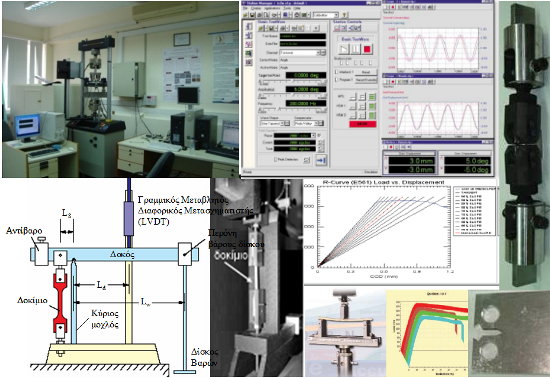Click the blue arrow button beside the Peak Detection refresh icon
Viewport: 550px width, 378px height.
(321, 160)
